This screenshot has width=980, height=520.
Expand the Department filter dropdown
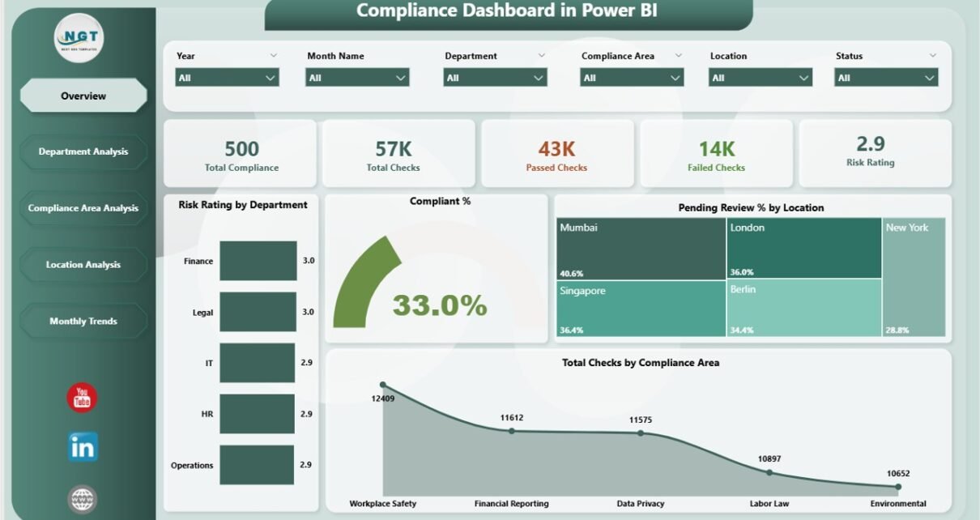click(x=495, y=78)
